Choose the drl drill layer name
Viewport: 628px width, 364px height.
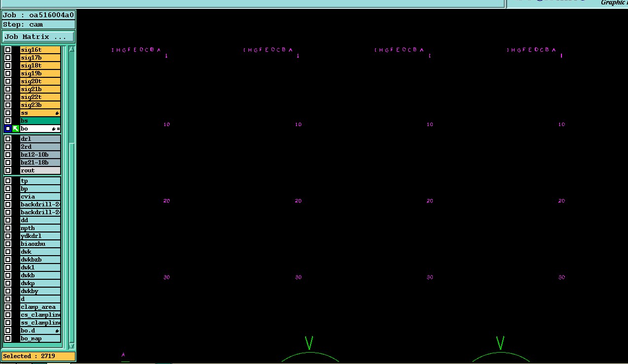40,139
